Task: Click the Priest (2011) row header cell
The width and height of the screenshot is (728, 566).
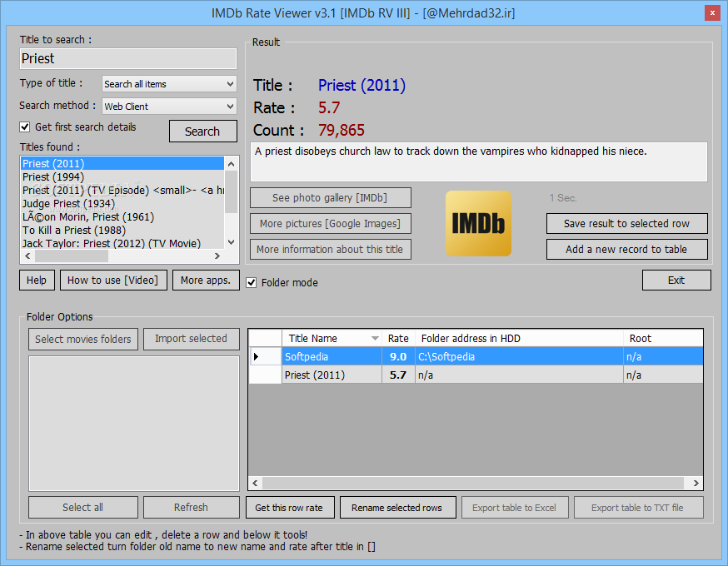Action: pyautogui.click(x=265, y=375)
